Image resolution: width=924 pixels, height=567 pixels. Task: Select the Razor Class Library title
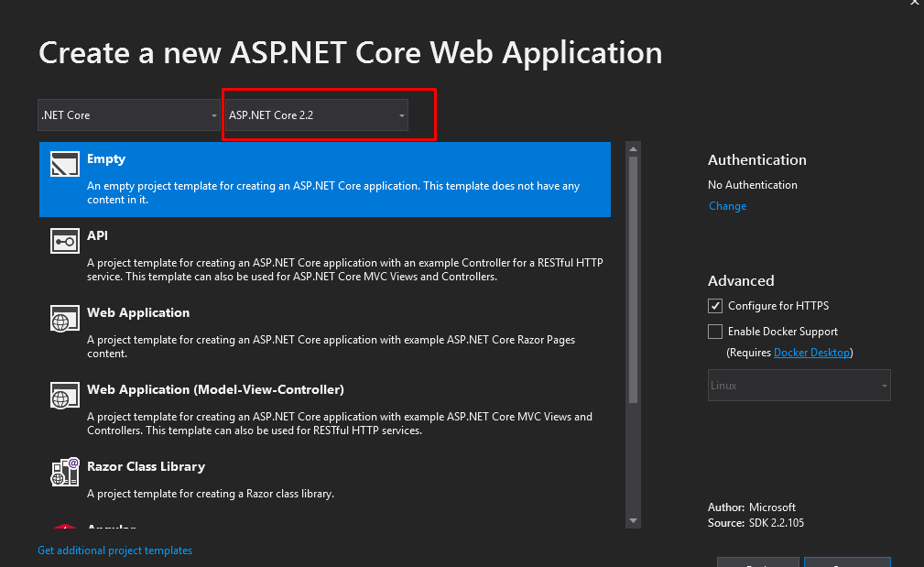point(147,466)
